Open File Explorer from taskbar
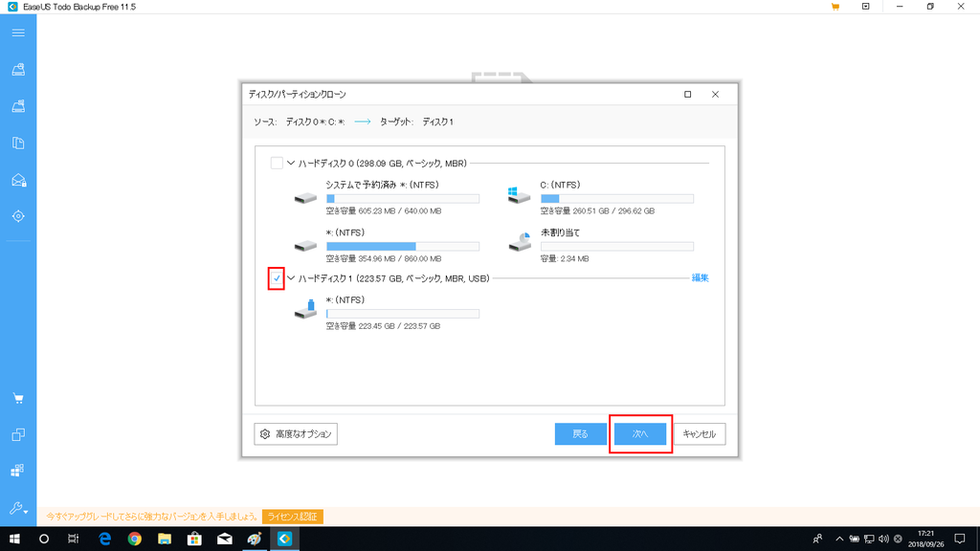Screen dimensions: 980x551 click(x=165, y=539)
